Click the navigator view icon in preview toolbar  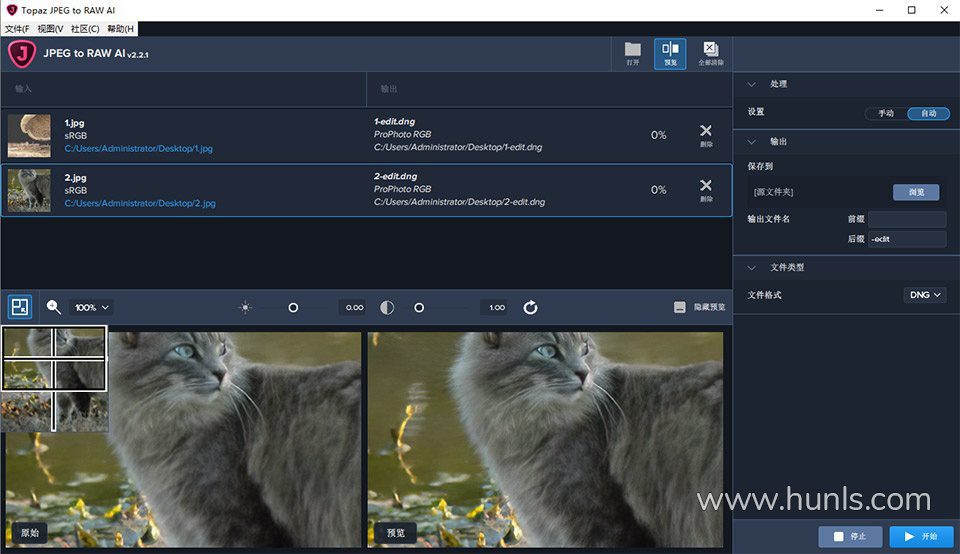coord(20,307)
